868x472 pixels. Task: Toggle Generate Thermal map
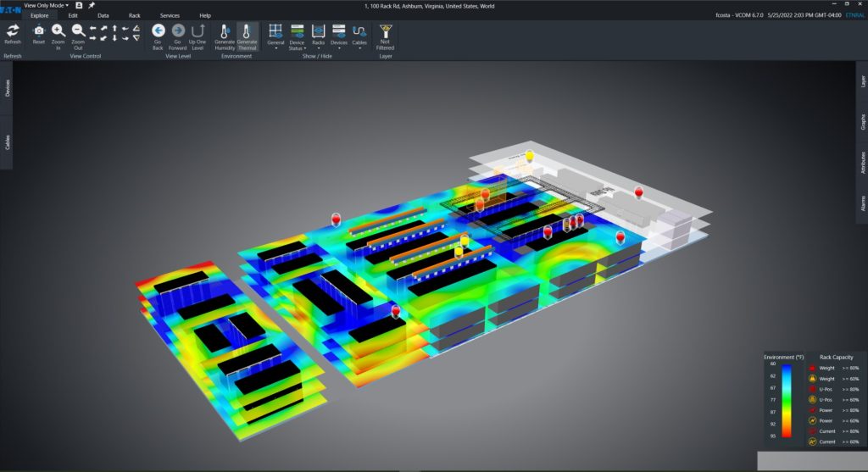(x=248, y=31)
